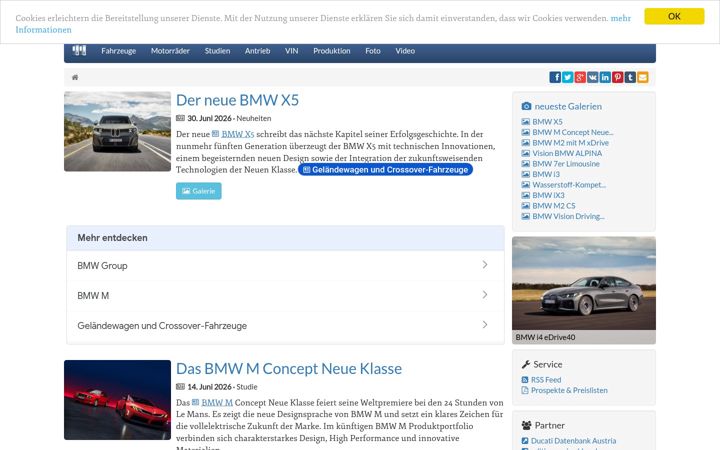Share page on Facebook

tap(555, 77)
